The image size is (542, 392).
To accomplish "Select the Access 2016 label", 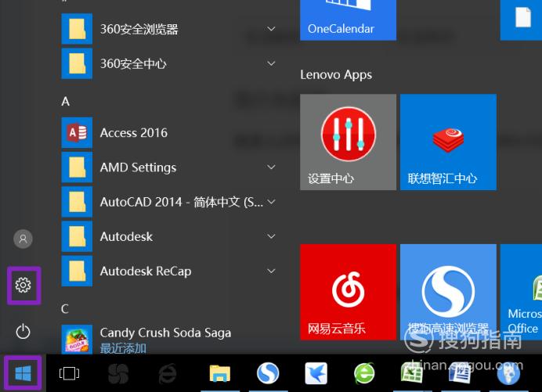I will click(134, 133).
